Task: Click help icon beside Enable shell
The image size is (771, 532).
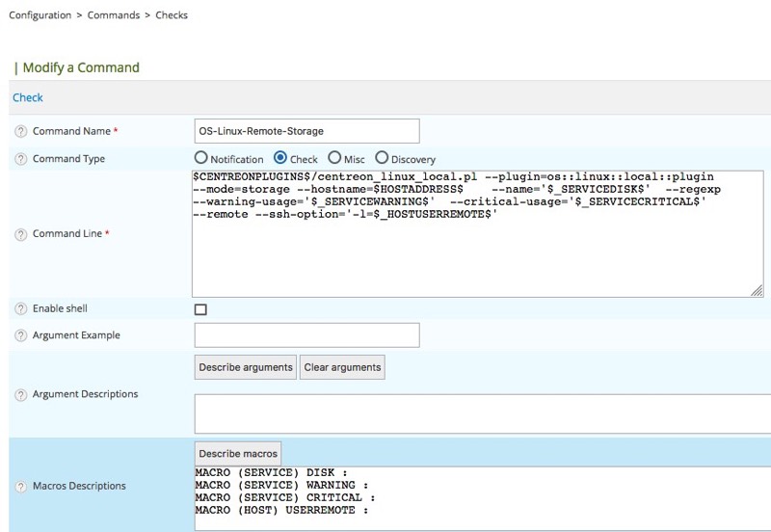Action: click(20, 309)
